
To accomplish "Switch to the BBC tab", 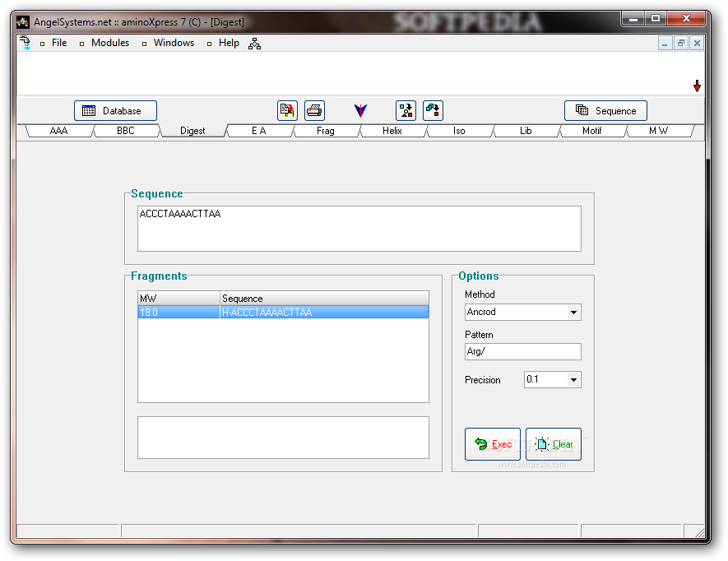I will (x=126, y=131).
